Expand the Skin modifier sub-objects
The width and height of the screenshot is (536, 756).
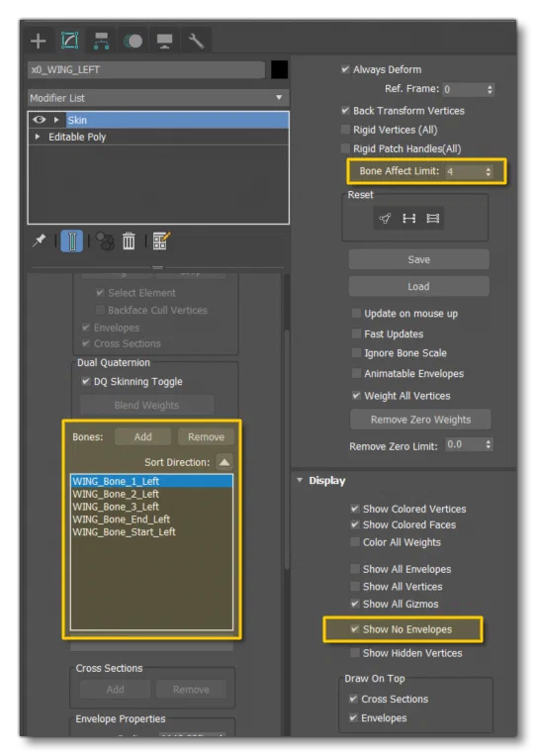point(56,120)
